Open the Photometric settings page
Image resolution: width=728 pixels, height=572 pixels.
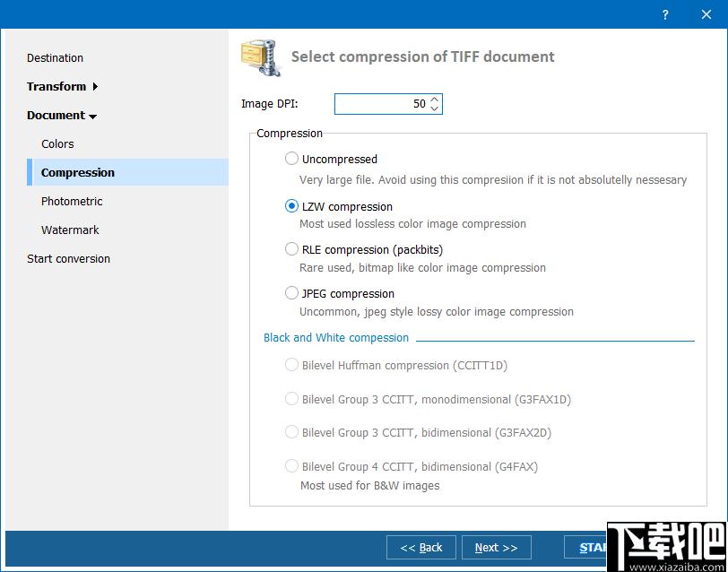click(72, 202)
